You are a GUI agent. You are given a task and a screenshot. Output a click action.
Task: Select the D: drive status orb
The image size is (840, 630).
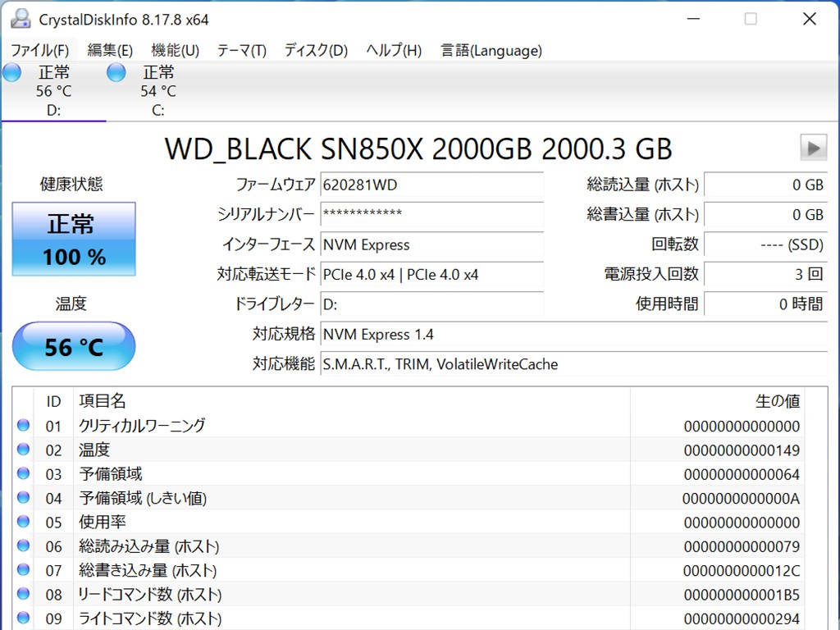click(12, 72)
